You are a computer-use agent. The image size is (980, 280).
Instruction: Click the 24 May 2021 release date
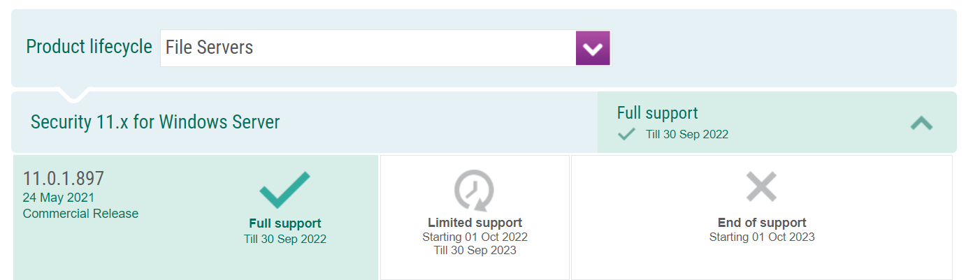point(59,198)
